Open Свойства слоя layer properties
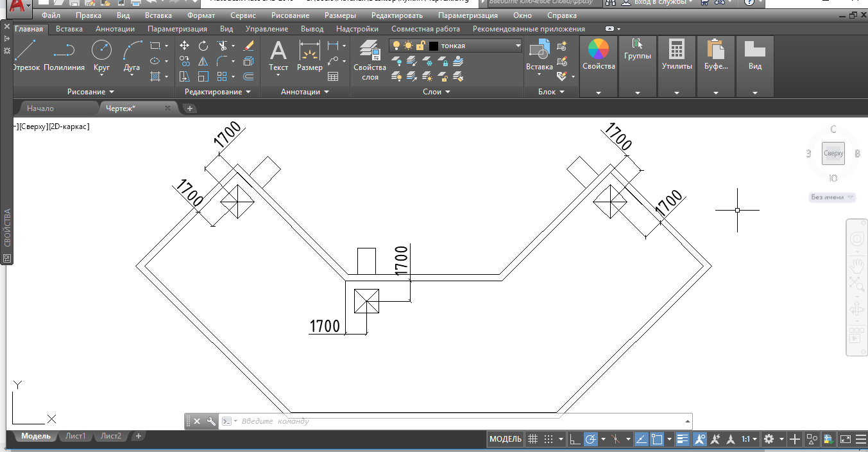868x452 pixels. [x=370, y=60]
